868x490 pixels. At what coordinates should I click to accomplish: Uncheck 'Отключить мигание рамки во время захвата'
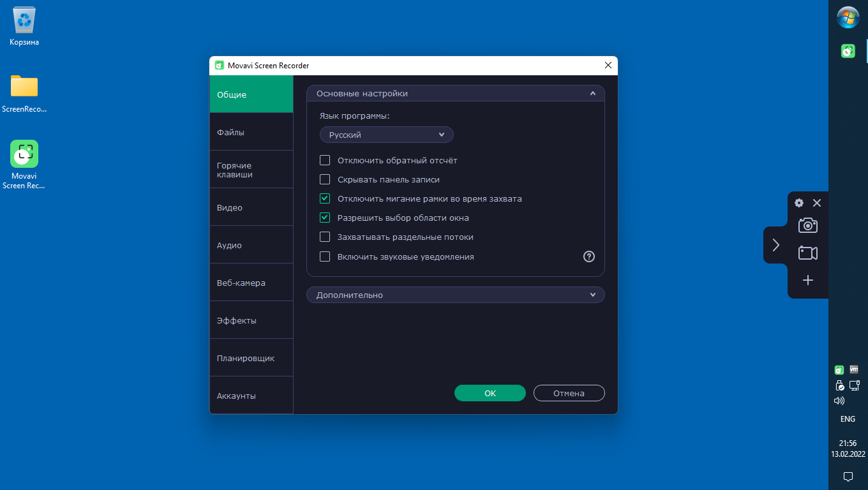[325, 198]
